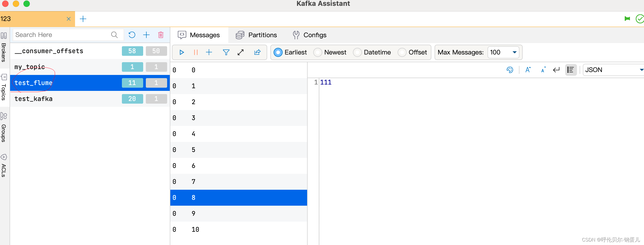Toggle word wrap with return arrow icon
644x245 pixels.
point(556,70)
